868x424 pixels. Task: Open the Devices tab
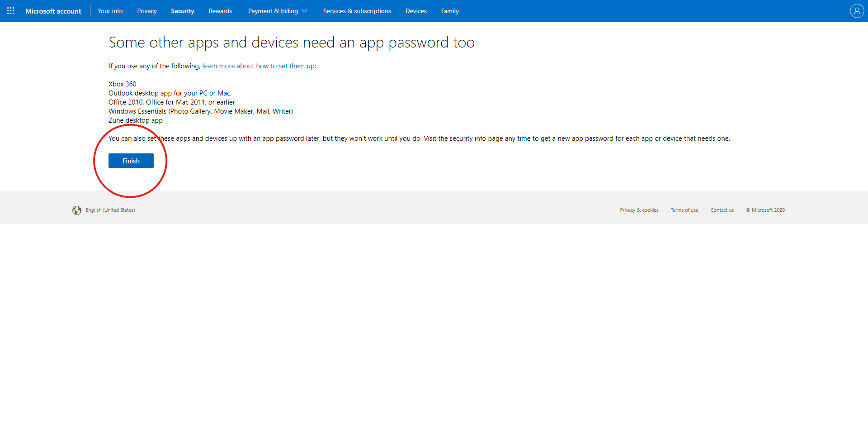tap(416, 11)
